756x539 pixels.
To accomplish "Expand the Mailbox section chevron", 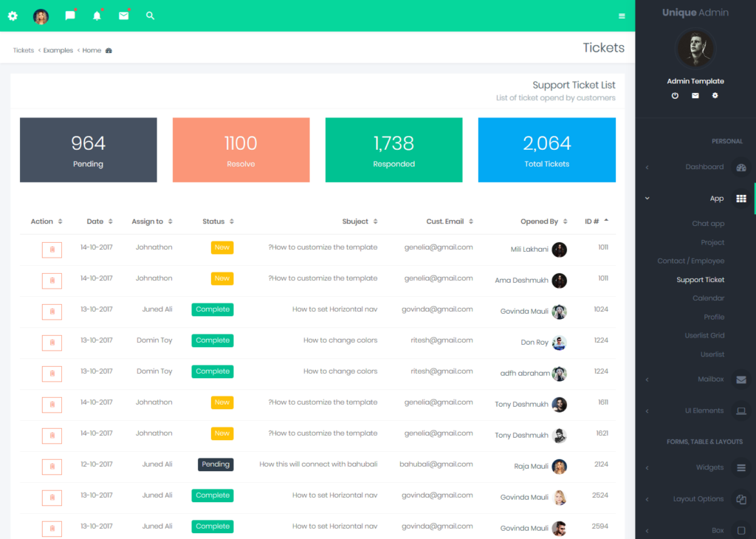I will coord(647,380).
